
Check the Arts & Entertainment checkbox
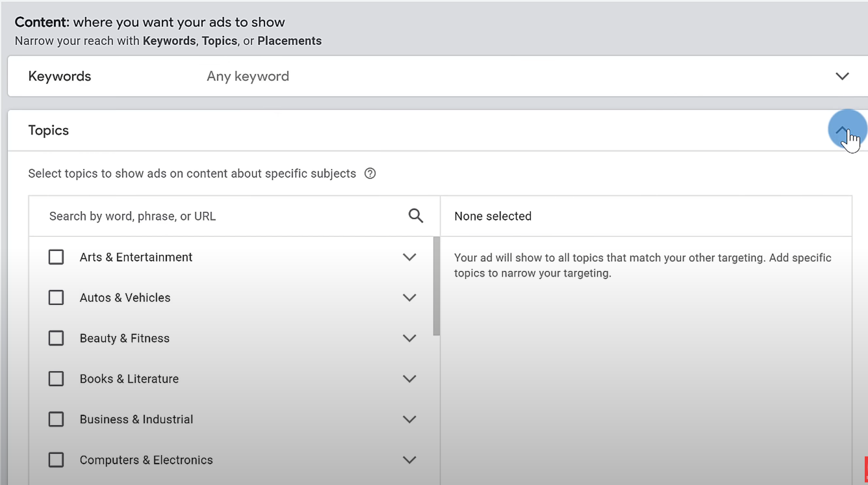(56, 256)
